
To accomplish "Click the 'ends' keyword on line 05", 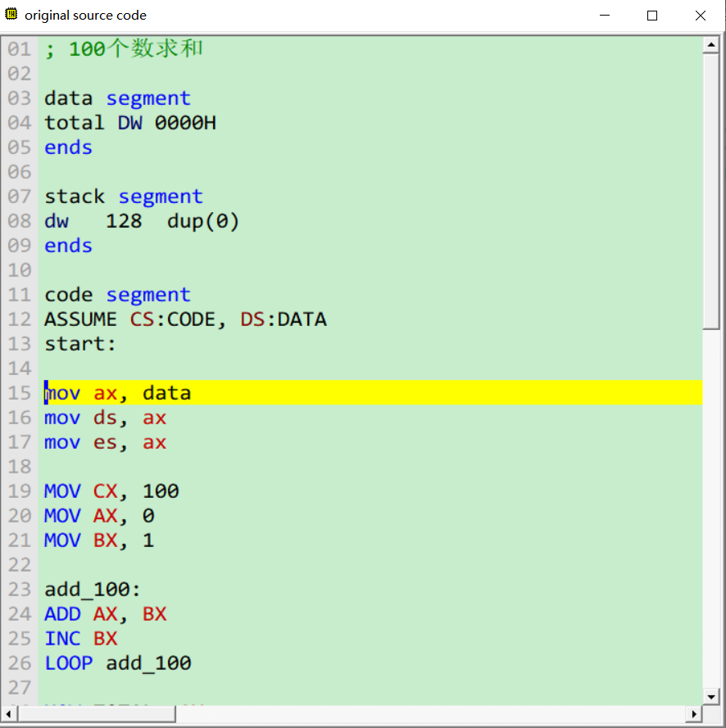I will pyautogui.click(x=67, y=147).
